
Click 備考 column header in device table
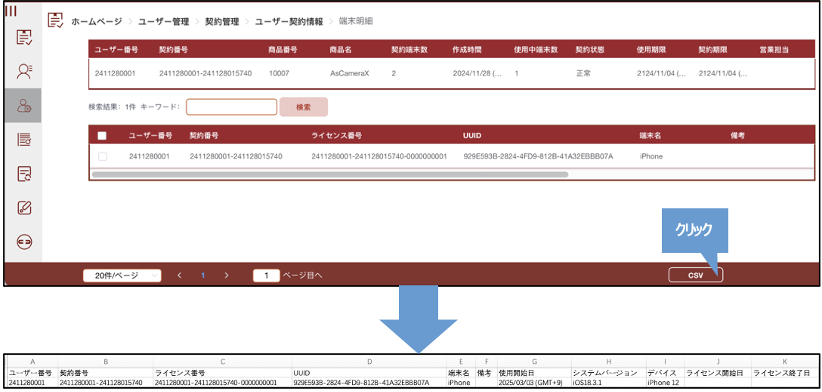[x=738, y=136]
